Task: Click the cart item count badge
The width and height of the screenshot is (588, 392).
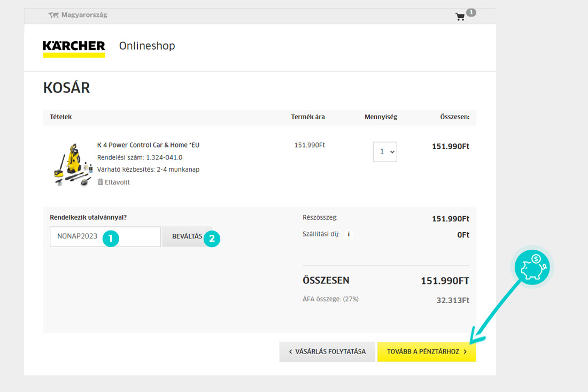Action: [471, 12]
